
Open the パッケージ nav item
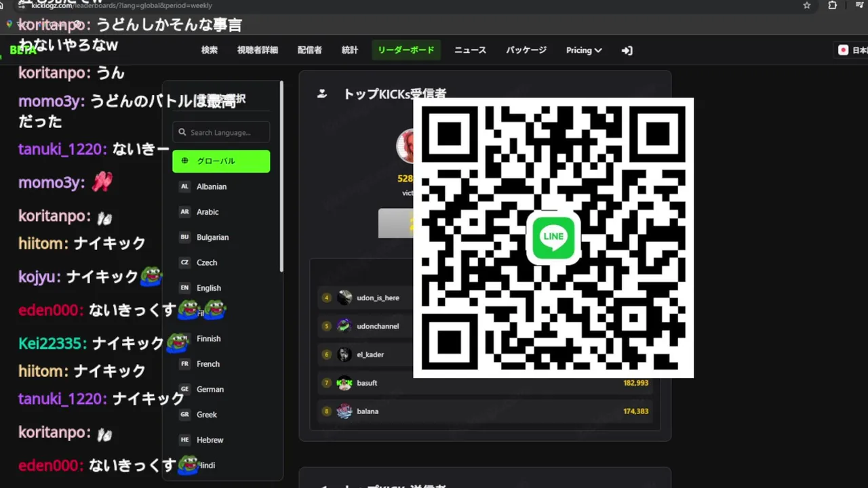526,50
